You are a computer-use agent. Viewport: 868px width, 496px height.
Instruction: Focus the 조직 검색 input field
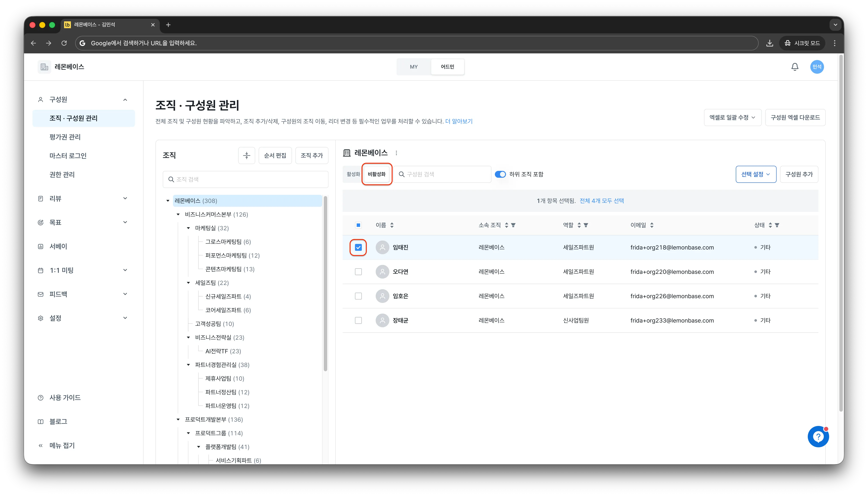pos(245,179)
